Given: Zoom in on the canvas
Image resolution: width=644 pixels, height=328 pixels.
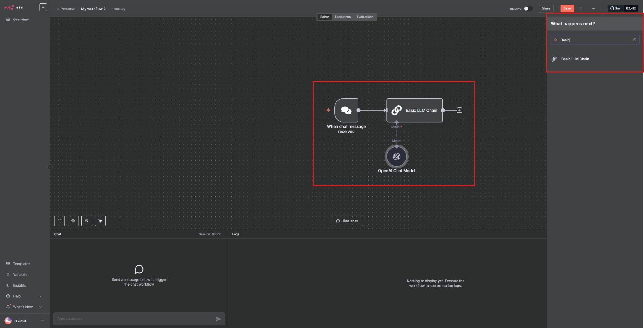Looking at the screenshot, I should pyautogui.click(x=73, y=221).
